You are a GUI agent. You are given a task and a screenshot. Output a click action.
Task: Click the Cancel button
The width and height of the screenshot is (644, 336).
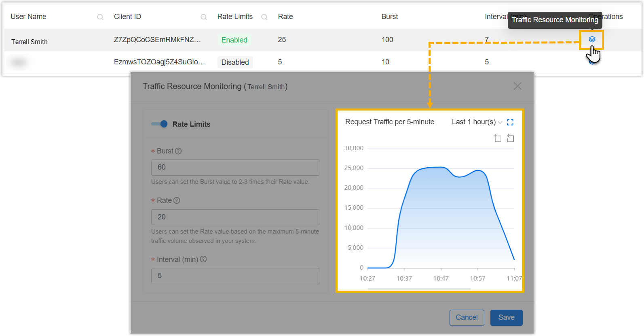pos(467,317)
